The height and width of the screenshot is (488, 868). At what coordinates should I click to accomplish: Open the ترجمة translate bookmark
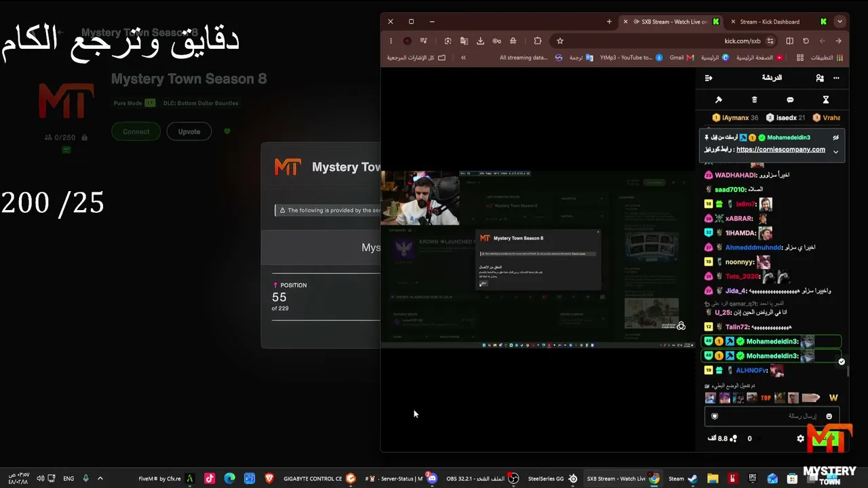coord(580,58)
